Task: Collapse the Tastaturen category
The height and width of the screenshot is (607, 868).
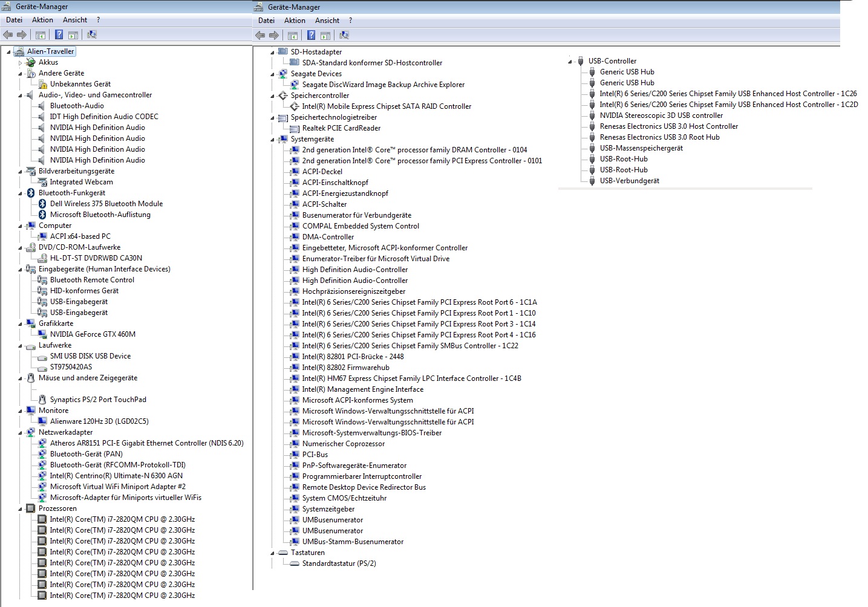Action: [x=272, y=553]
